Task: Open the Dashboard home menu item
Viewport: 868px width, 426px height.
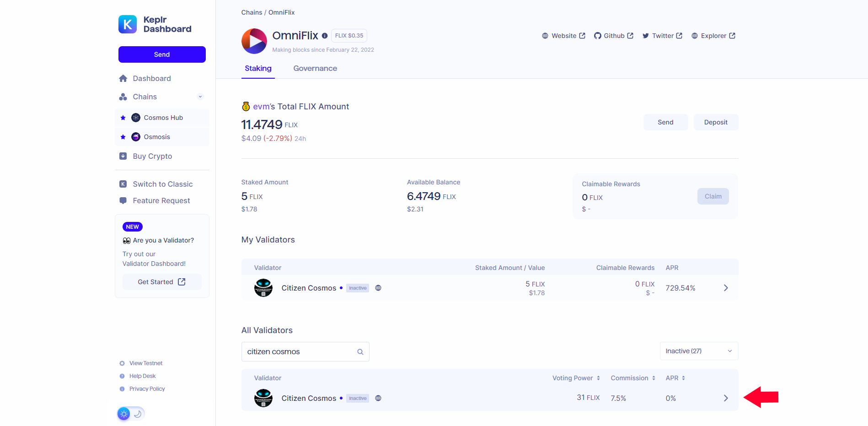Action: click(151, 78)
